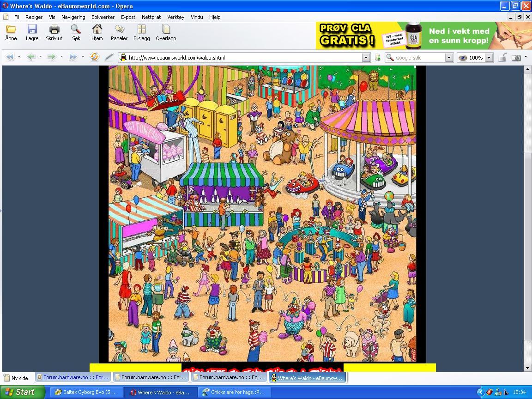The width and height of the screenshot is (532, 399).
Task: Open the fast forward dropdown arrow
Action: coord(83,57)
